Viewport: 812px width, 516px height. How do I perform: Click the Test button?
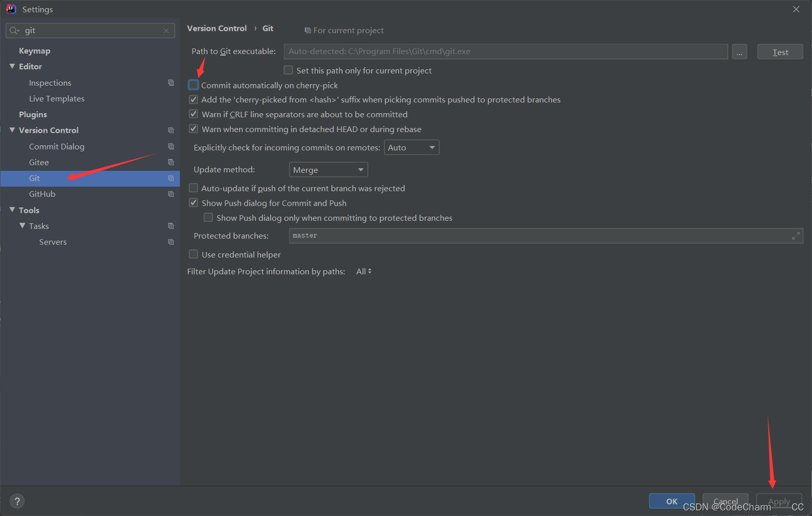click(780, 52)
